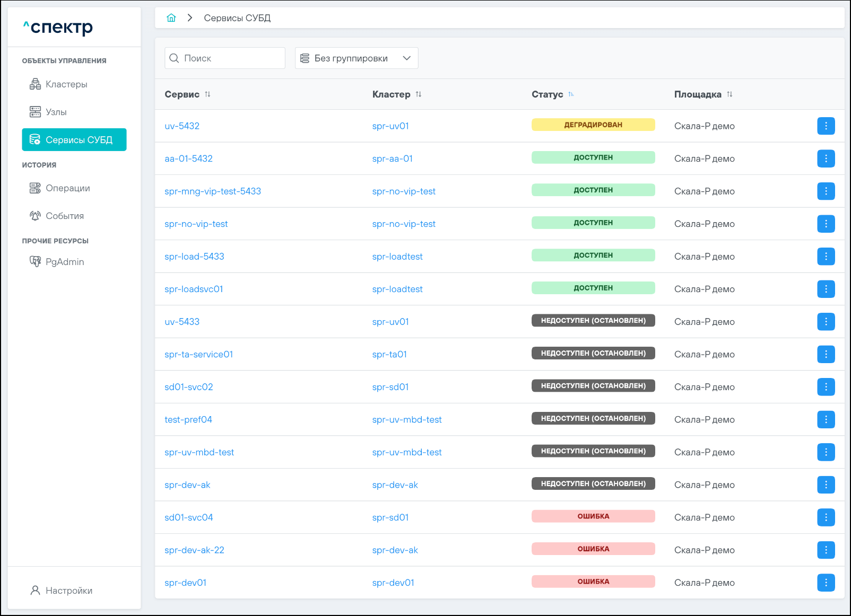Sort the table by the Площадка column
The image size is (851, 616).
pos(730,94)
